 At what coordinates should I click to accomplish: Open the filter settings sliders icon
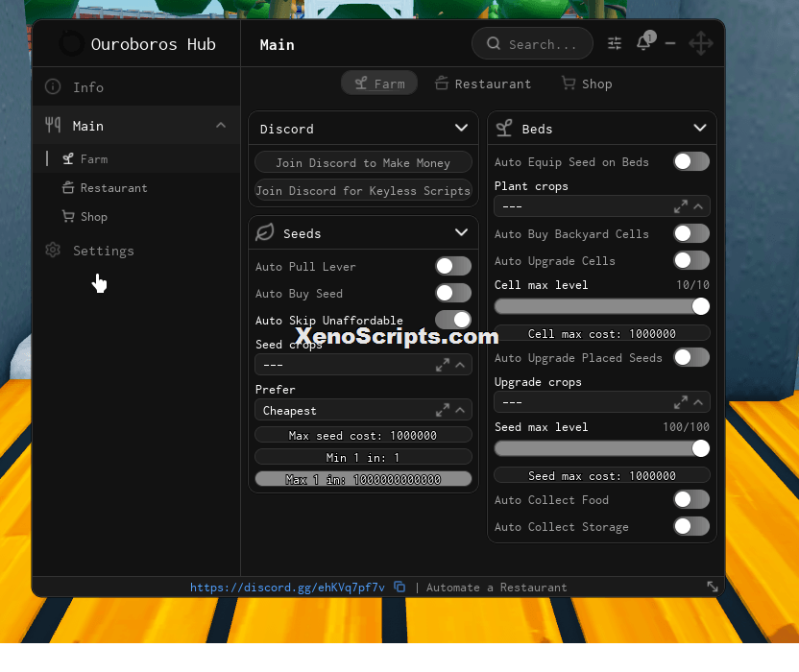615,43
